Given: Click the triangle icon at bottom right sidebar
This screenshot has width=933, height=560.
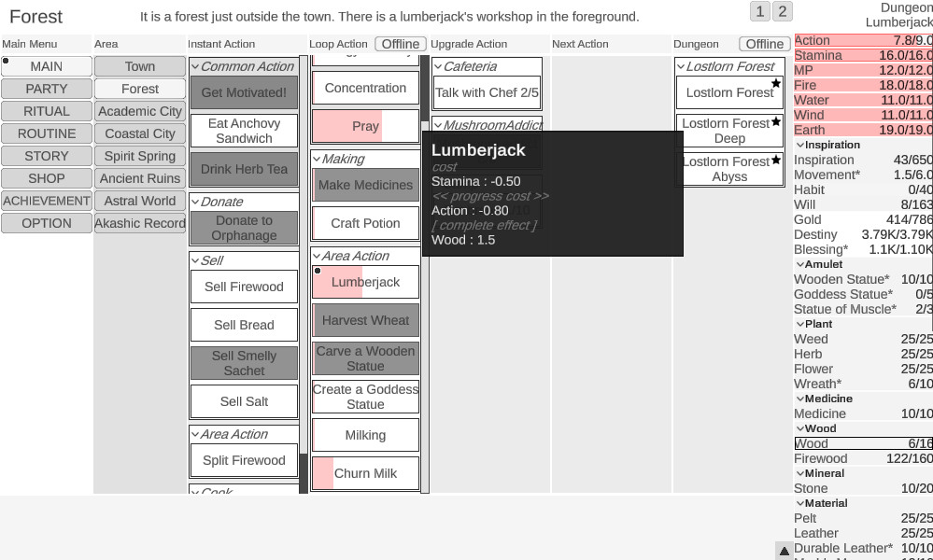Looking at the screenshot, I should point(785,550).
